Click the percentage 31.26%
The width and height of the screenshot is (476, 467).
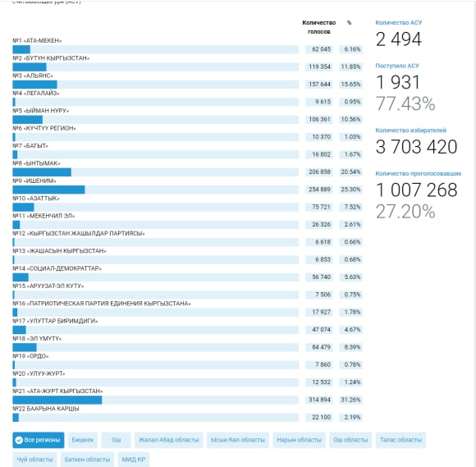(x=351, y=400)
